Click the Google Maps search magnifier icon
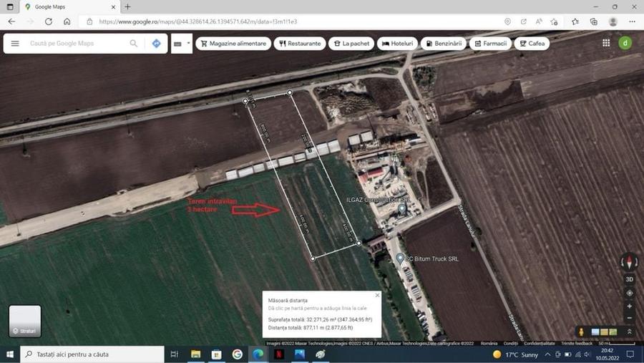Image resolution: width=644 pixels, height=363 pixels. pos(134,43)
